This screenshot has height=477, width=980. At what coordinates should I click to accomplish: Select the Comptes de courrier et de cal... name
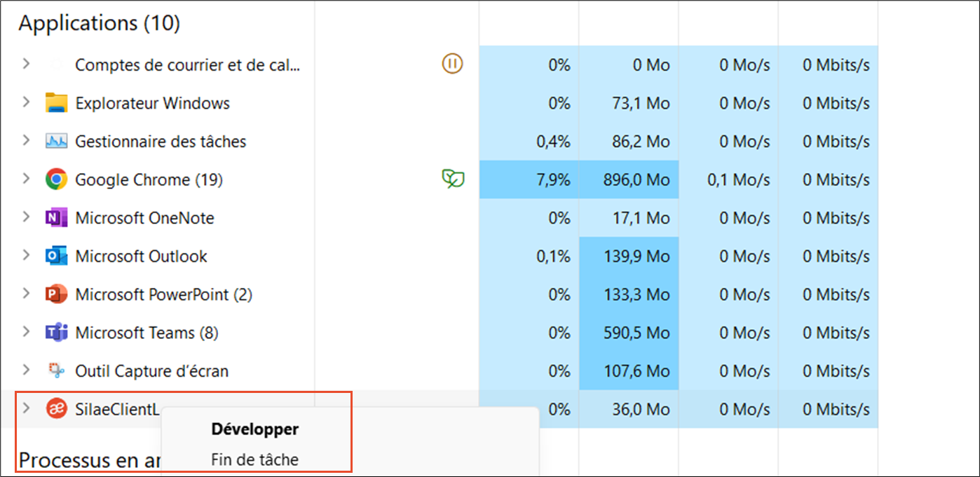188,65
